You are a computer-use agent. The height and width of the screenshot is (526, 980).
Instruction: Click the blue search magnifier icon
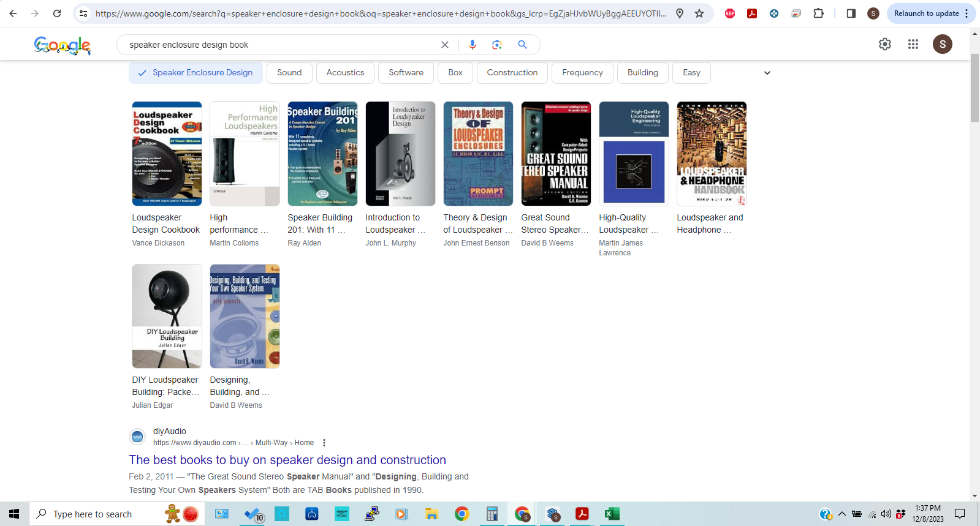[x=522, y=45]
